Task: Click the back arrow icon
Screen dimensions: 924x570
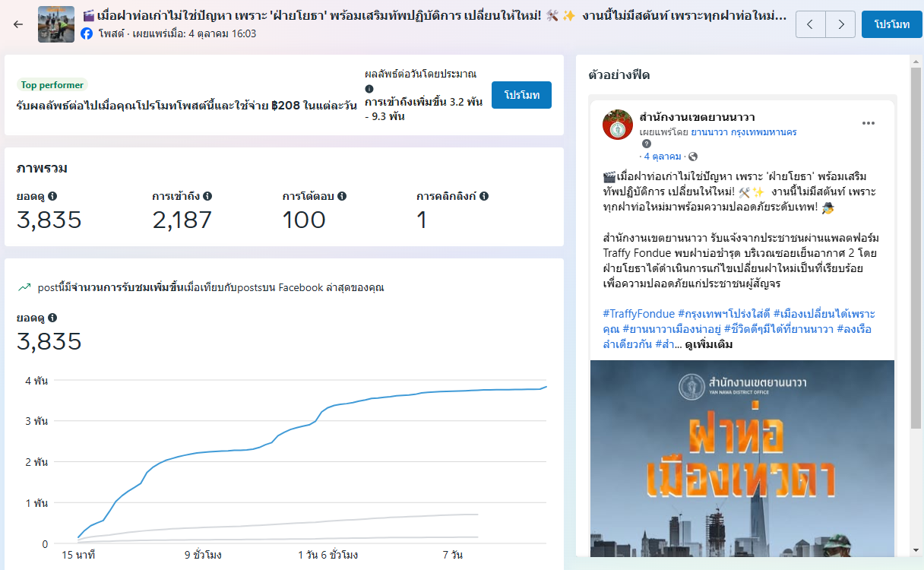Action: 19,24
